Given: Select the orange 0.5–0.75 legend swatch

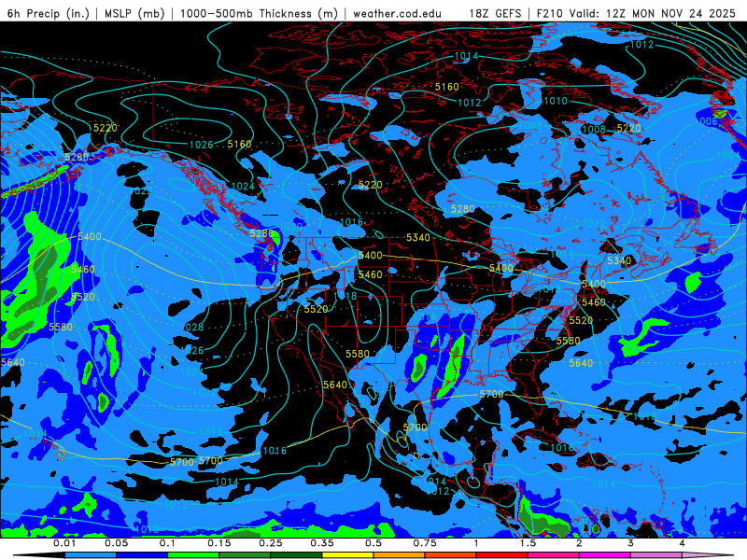Looking at the screenshot, I should tap(400, 555).
